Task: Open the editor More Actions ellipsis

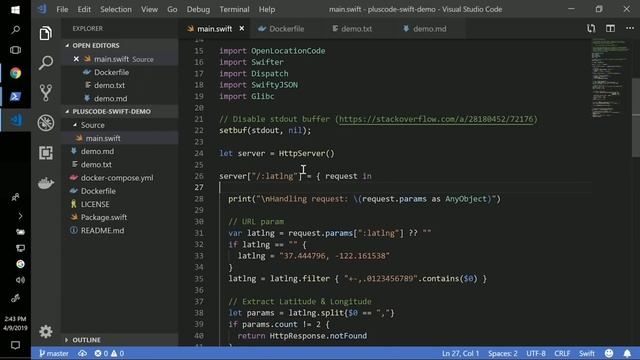Action: tap(630, 29)
